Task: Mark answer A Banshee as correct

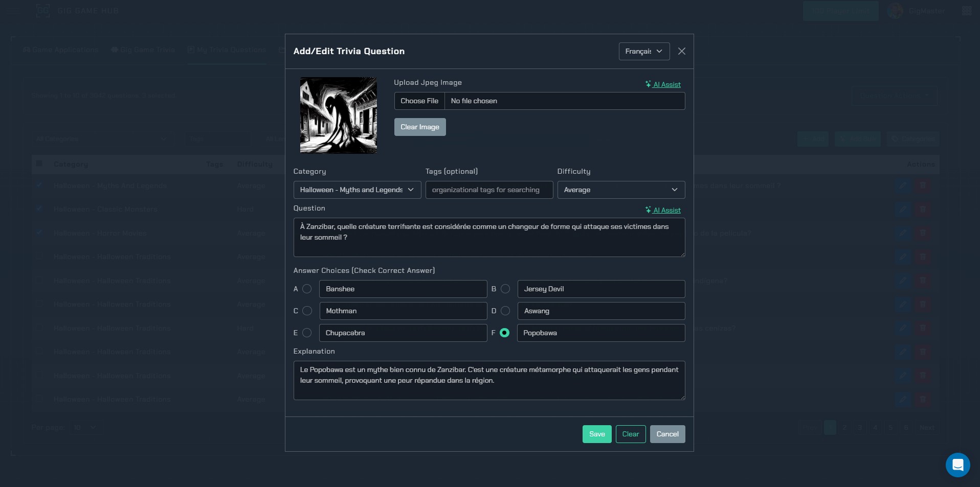Action: coord(307,289)
